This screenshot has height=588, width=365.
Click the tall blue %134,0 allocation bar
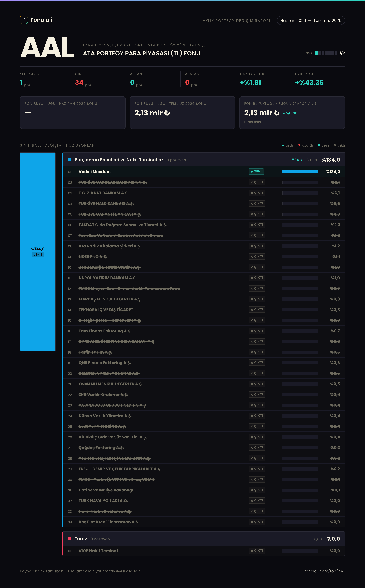point(38,252)
